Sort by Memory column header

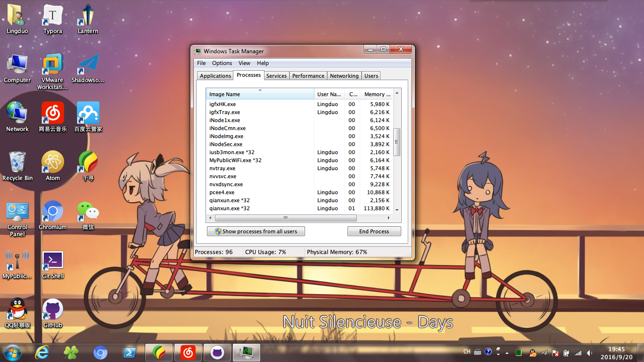[x=376, y=94]
